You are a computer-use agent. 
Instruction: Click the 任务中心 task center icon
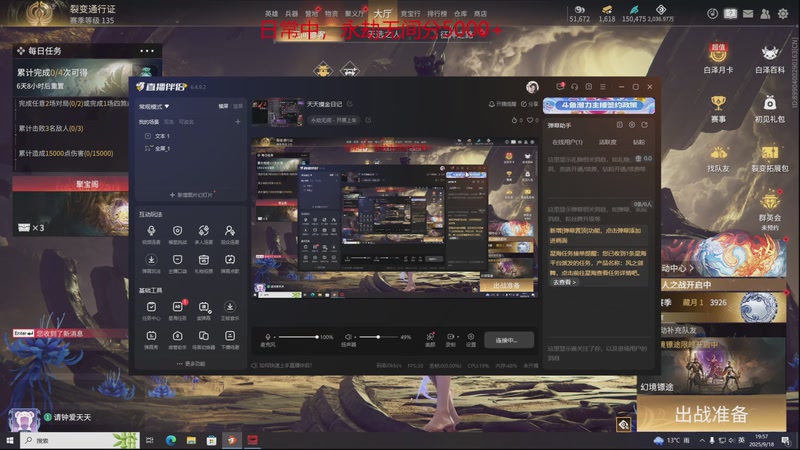point(151,307)
